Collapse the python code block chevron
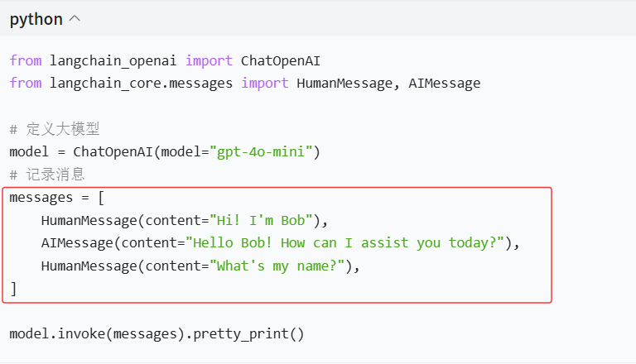 [75, 19]
